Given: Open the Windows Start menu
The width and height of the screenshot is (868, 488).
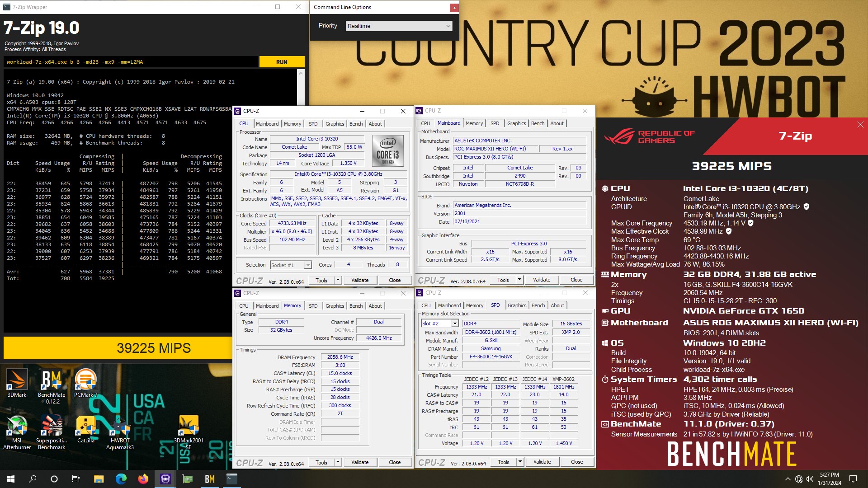Looking at the screenshot, I should point(11,479).
